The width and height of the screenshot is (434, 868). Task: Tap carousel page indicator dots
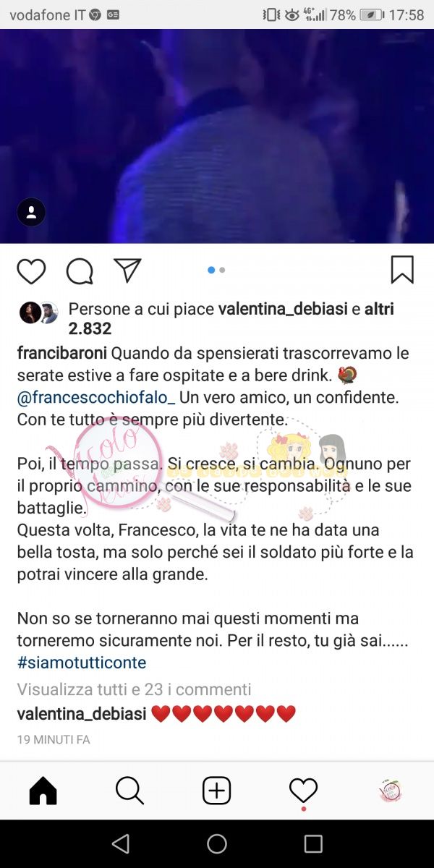pyautogui.click(x=217, y=270)
